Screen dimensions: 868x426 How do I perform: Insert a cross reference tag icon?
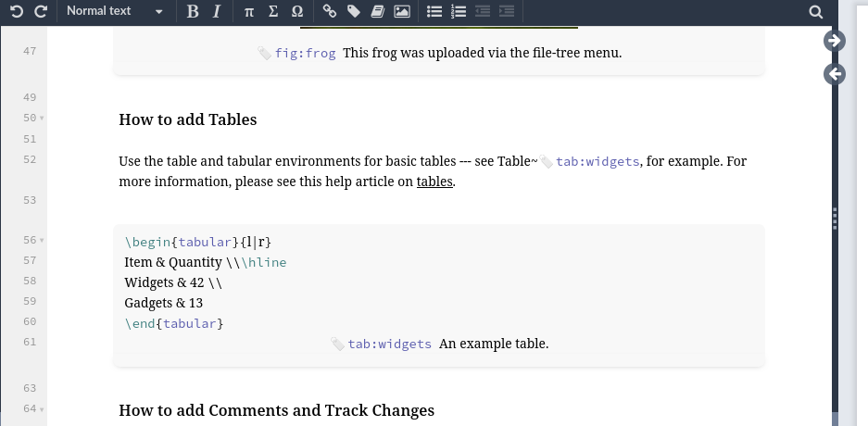[353, 11]
